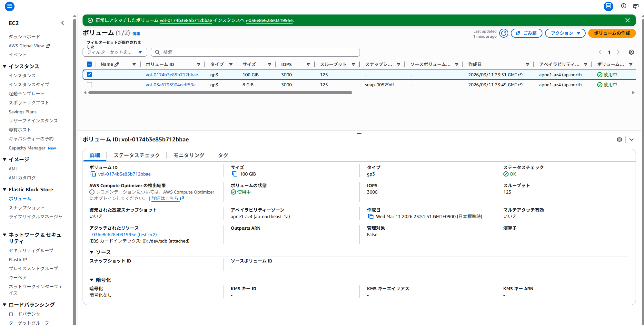This screenshot has height=325, width=644.
Task: Open the フィルターセット dropdown
Action: [x=114, y=52]
